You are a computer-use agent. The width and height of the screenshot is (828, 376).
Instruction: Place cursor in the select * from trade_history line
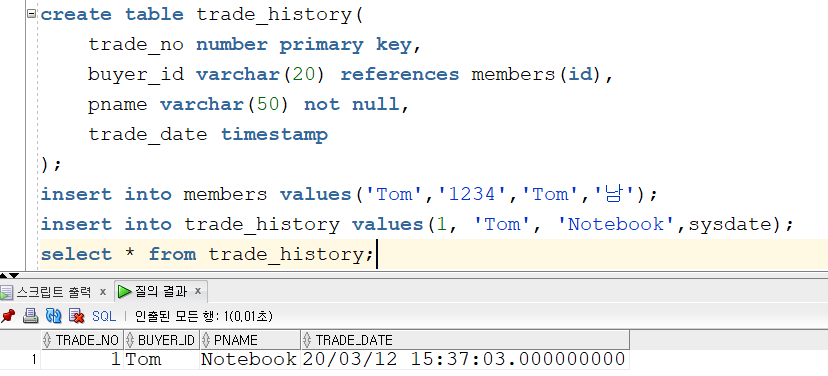(x=207, y=255)
